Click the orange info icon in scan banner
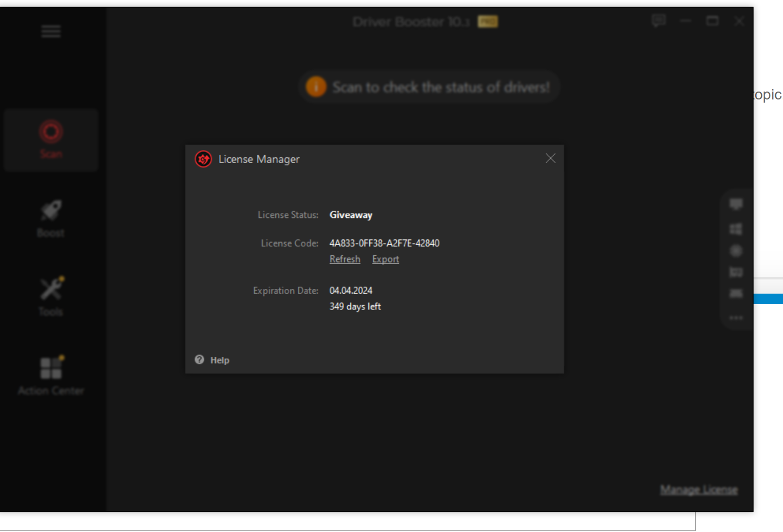Screen dimensions: 783x532 316,87
